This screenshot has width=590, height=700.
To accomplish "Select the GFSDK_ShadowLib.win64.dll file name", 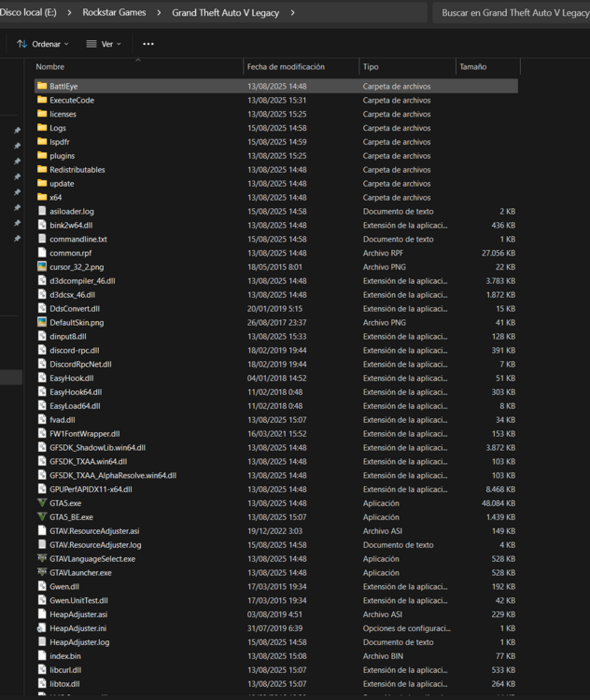I will coord(97,447).
